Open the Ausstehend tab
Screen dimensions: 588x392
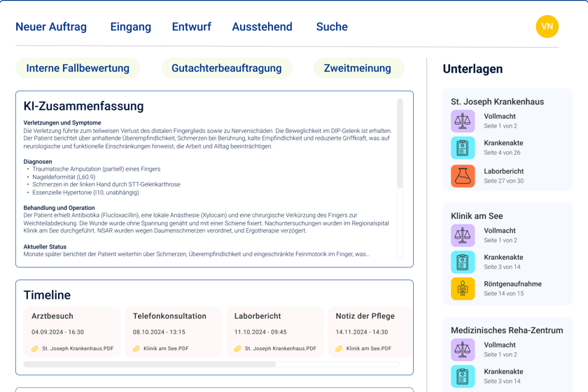tap(262, 27)
